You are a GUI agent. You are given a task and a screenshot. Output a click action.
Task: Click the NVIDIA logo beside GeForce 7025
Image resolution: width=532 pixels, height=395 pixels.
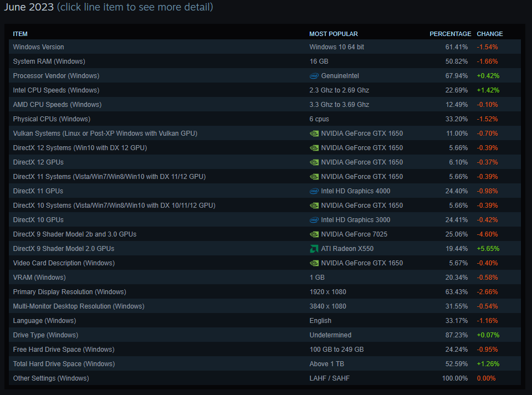(x=314, y=234)
